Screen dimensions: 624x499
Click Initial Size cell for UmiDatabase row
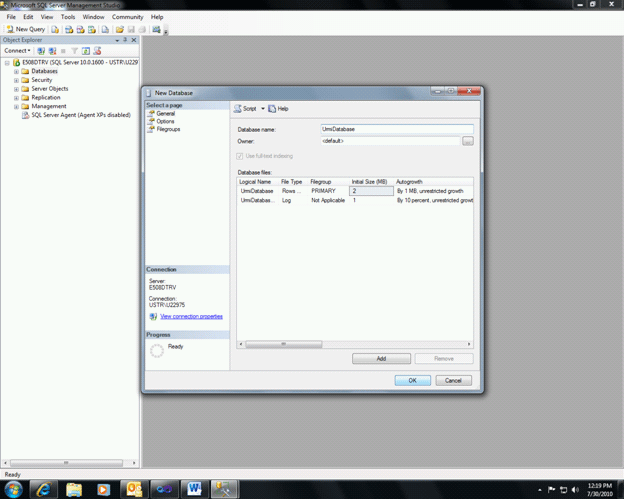tap(371, 191)
